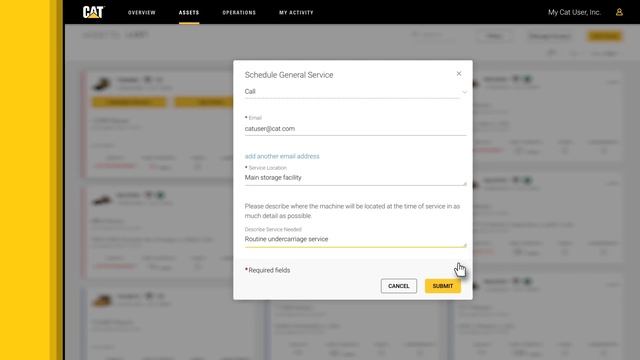Click the Schedule General Service dialog title

tap(289, 75)
